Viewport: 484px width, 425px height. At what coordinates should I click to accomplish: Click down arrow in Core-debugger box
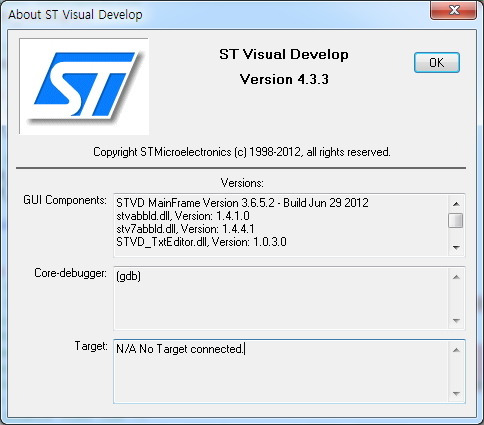pyautogui.click(x=456, y=321)
